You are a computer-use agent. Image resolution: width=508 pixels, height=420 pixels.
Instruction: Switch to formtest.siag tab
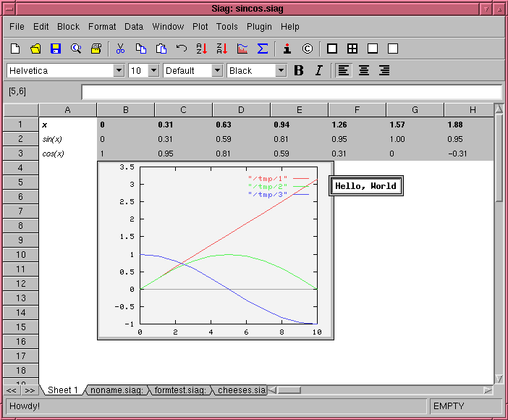click(x=180, y=390)
